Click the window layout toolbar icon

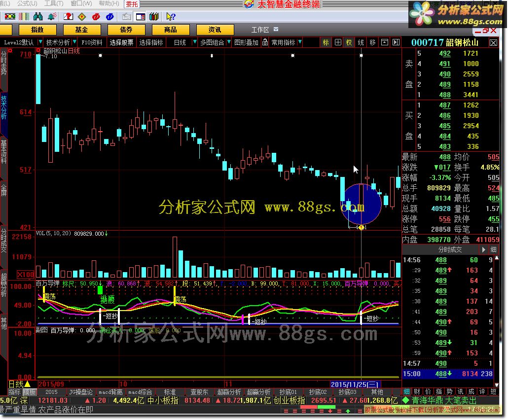pos(140,17)
